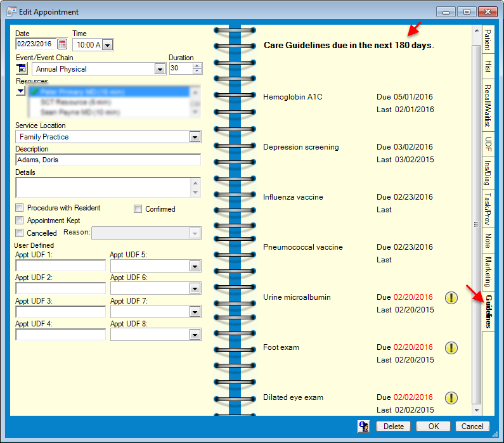Click the Details box scroll down arrow
The width and height of the screenshot is (504, 443).
pyautogui.click(x=195, y=193)
